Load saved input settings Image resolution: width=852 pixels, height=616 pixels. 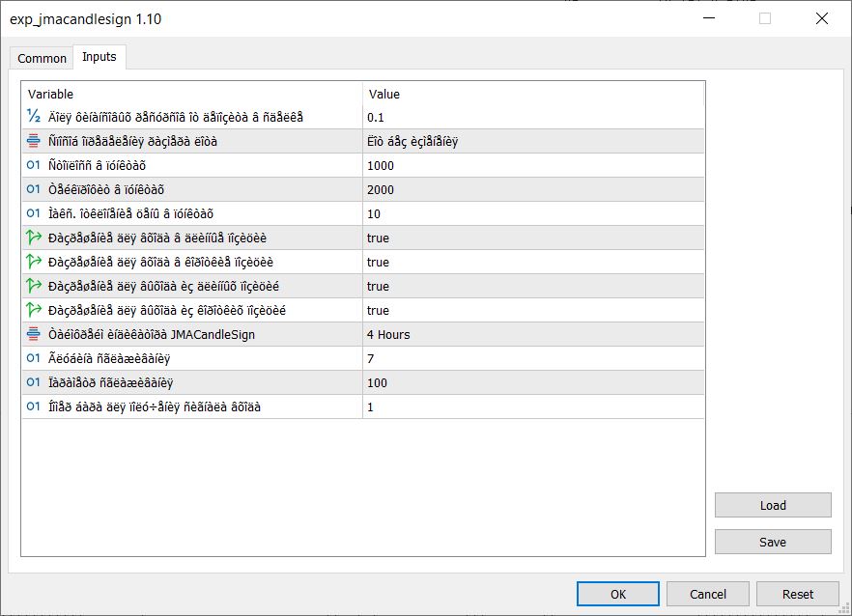click(x=773, y=505)
